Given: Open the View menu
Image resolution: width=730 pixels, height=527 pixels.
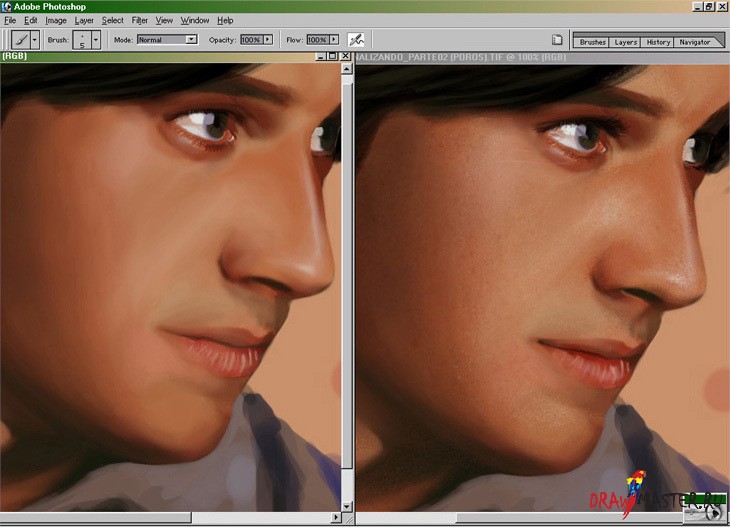Looking at the screenshot, I should point(164,20).
